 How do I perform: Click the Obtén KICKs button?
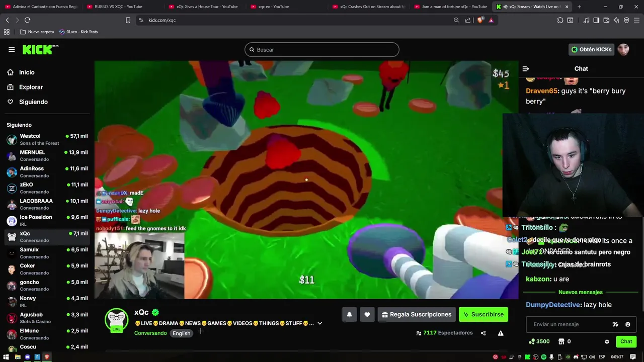click(x=592, y=49)
